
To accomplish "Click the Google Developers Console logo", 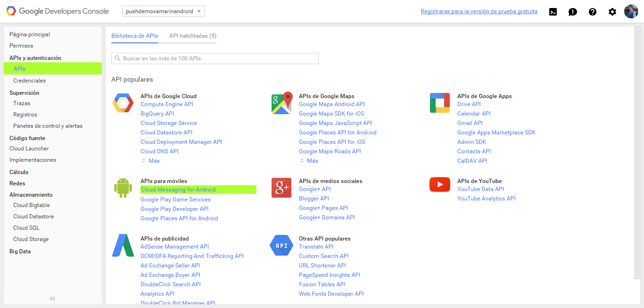I will pyautogui.click(x=57, y=11).
